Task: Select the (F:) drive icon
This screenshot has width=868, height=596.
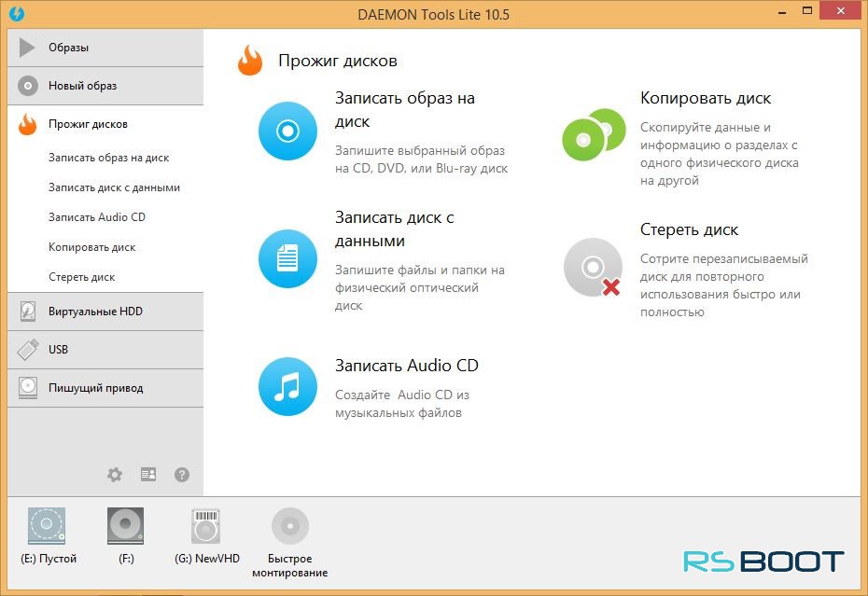Action: 126,526
